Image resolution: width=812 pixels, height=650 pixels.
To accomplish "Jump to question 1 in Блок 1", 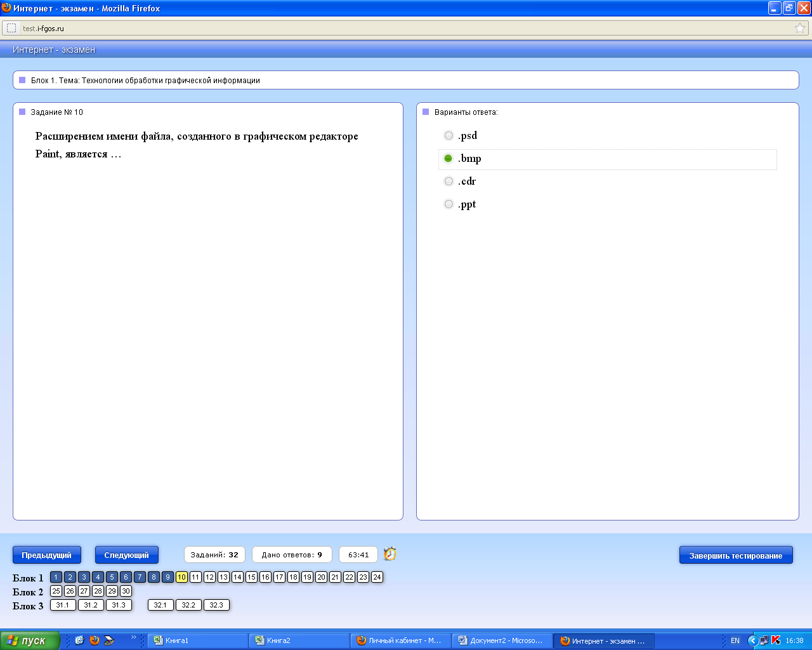I will [56, 577].
